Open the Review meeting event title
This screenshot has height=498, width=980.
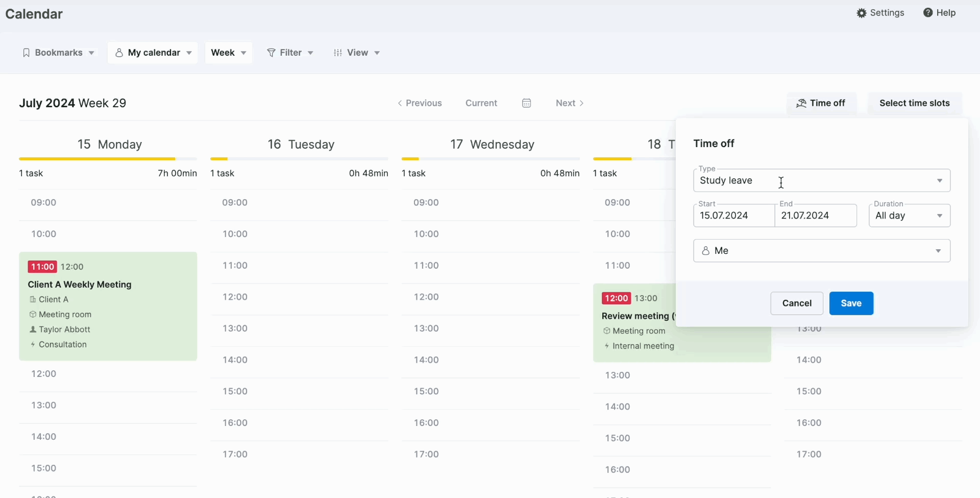(x=638, y=316)
